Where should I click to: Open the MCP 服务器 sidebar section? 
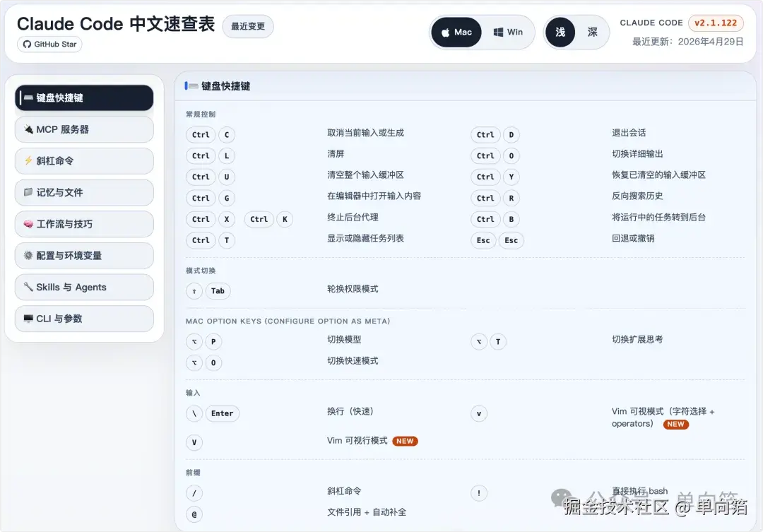click(x=84, y=129)
